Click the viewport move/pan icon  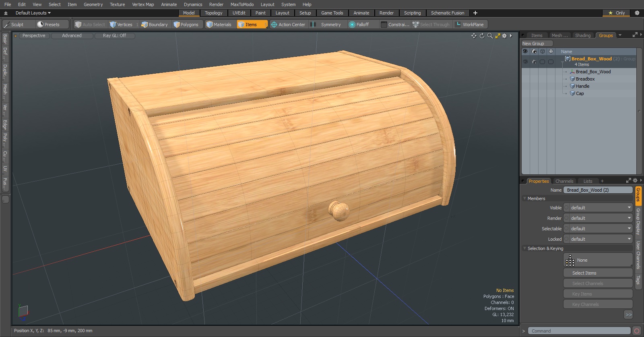pos(474,36)
